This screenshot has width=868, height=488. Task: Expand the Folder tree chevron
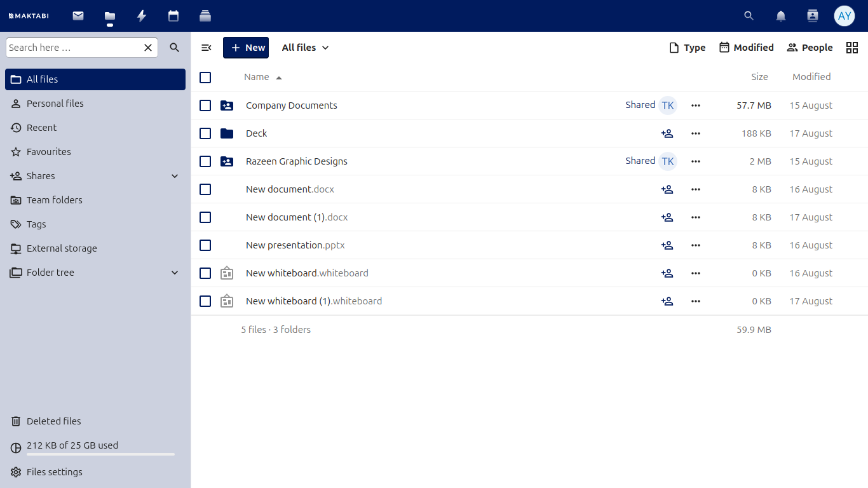[x=175, y=273]
